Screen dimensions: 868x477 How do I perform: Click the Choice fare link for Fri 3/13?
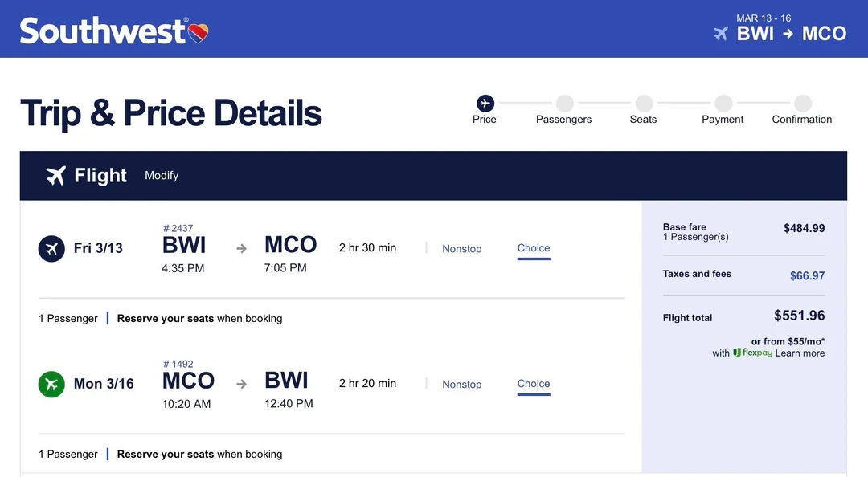tap(534, 248)
